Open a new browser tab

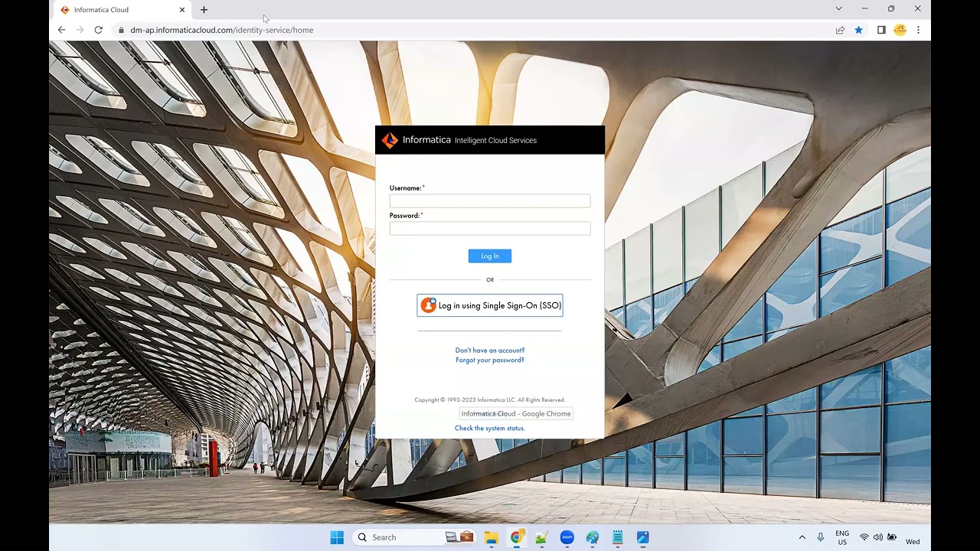(x=204, y=10)
